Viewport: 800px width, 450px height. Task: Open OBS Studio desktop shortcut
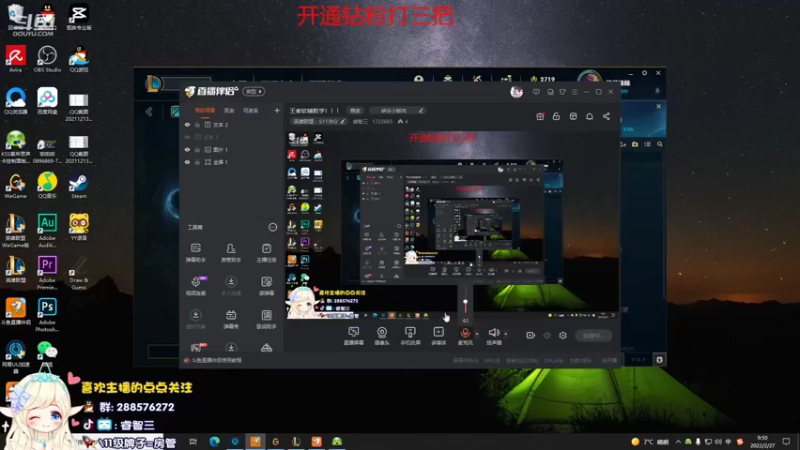pos(47,59)
